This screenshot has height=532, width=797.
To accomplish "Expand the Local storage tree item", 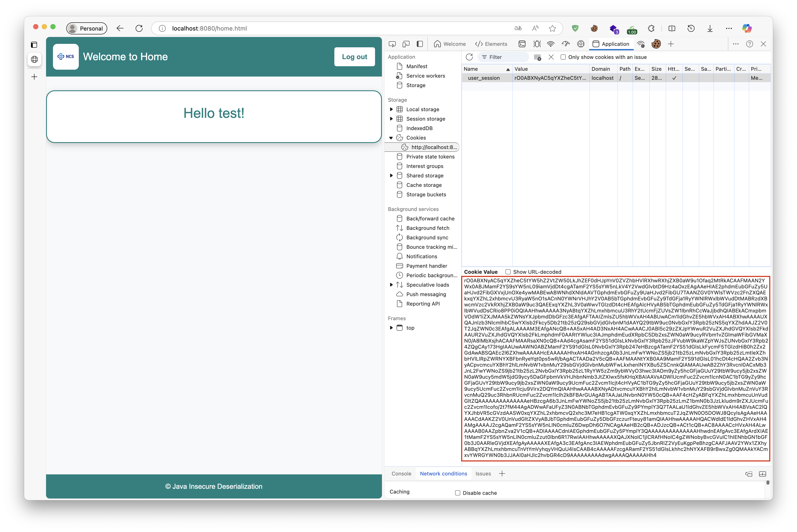I will pyautogui.click(x=391, y=109).
